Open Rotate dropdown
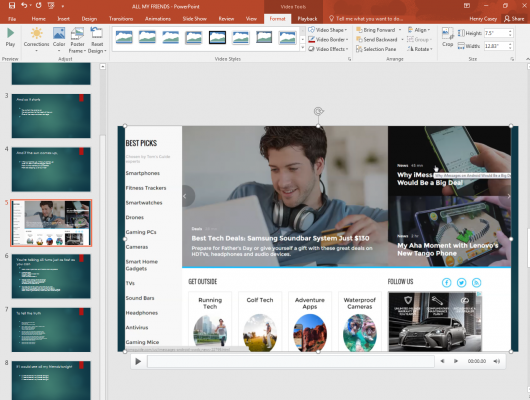 (419, 49)
